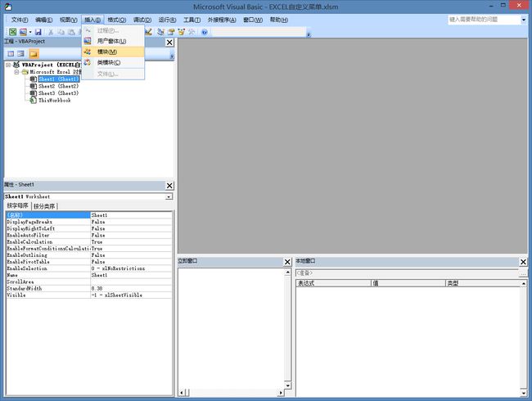Click the 类型 column header in locals window
Image resolution: width=532 pixels, height=401 pixels.
coord(483,283)
